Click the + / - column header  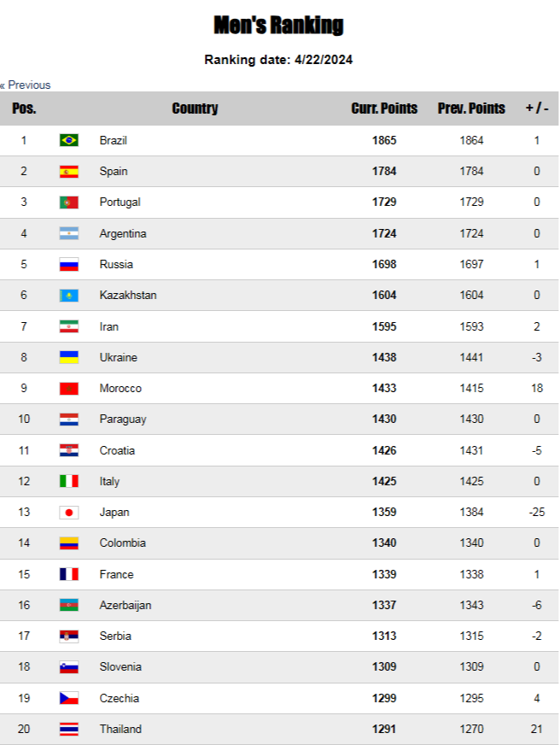537,109
